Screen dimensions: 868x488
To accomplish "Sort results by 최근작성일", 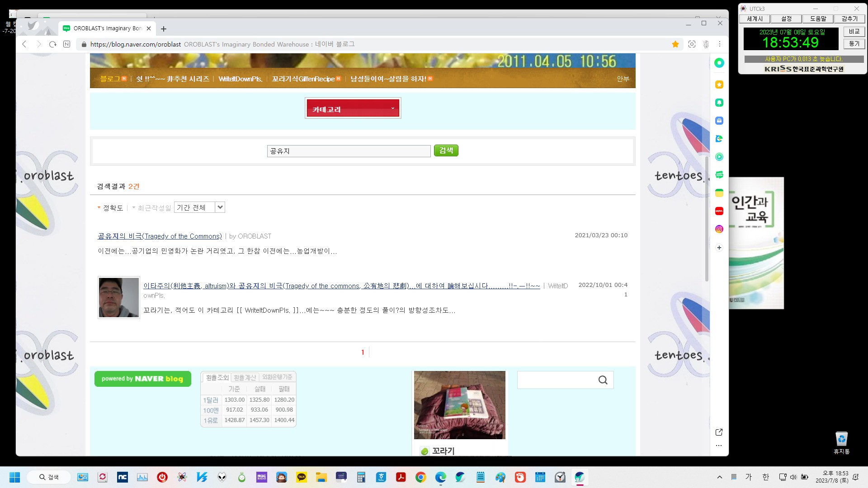I will coord(154,208).
